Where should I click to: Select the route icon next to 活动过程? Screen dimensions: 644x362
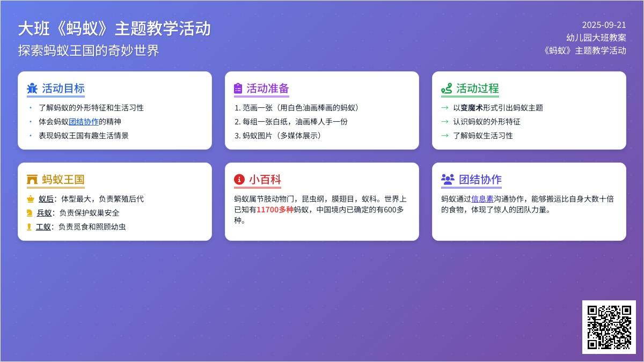(x=447, y=88)
